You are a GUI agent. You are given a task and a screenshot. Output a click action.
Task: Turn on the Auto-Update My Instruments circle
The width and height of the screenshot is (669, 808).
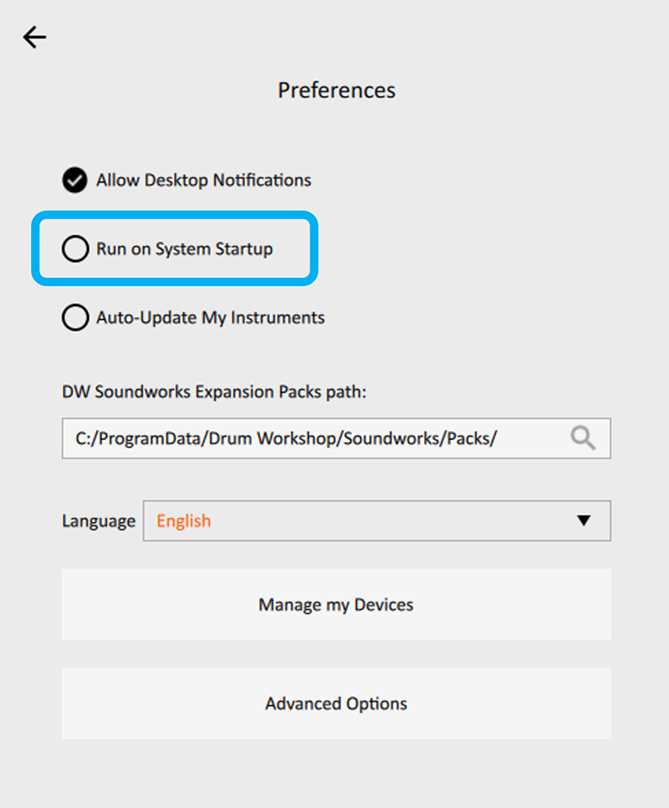coord(75,317)
